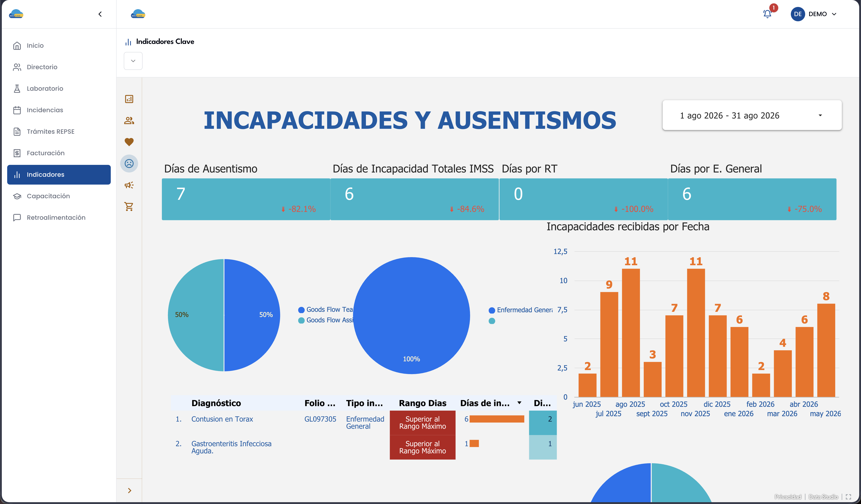This screenshot has height=504, width=861.
Task: Click the Diagnóstico column header
Action: click(216, 403)
